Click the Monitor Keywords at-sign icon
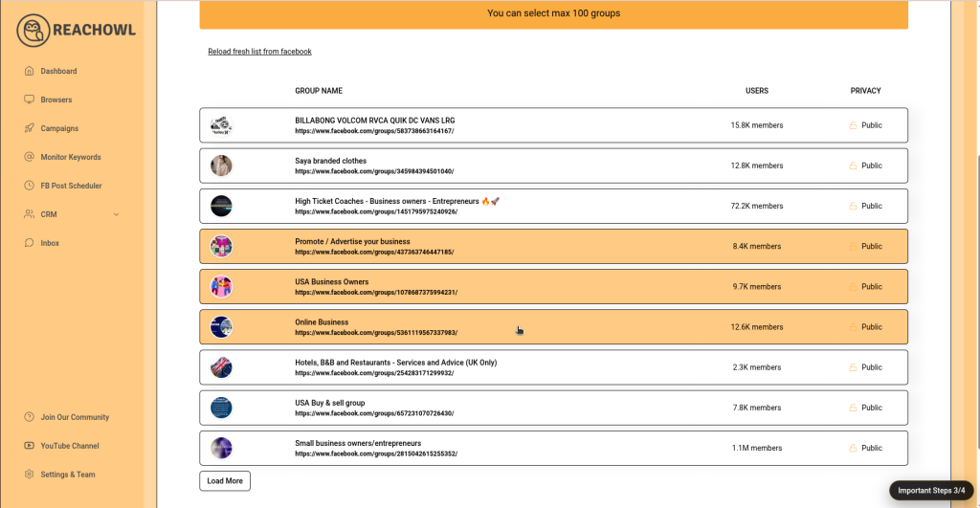The image size is (980, 508). point(30,157)
